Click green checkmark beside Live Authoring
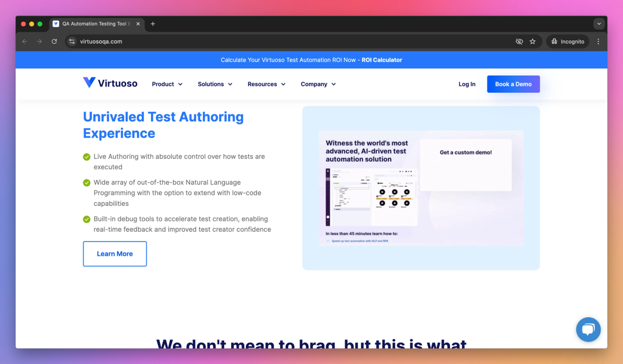The image size is (623, 364). (x=87, y=157)
